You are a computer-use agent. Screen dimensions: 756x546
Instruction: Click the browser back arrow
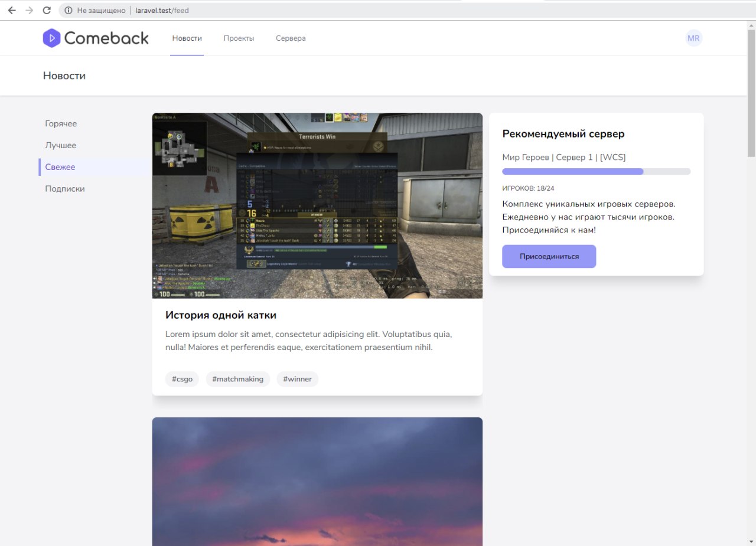(x=12, y=10)
